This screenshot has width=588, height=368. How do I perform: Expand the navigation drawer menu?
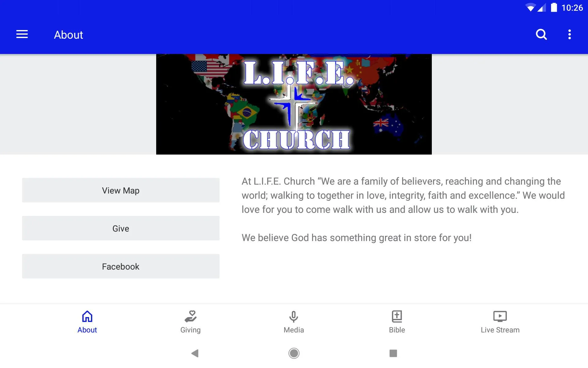(x=22, y=35)
